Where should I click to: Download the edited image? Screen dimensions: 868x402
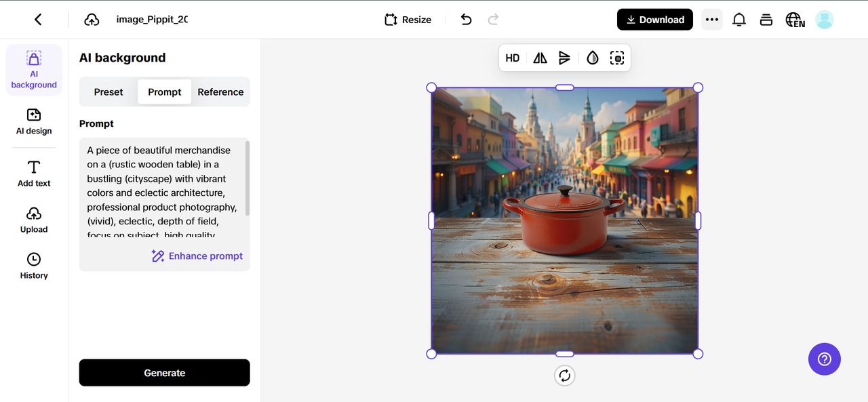tap(655, 20)
